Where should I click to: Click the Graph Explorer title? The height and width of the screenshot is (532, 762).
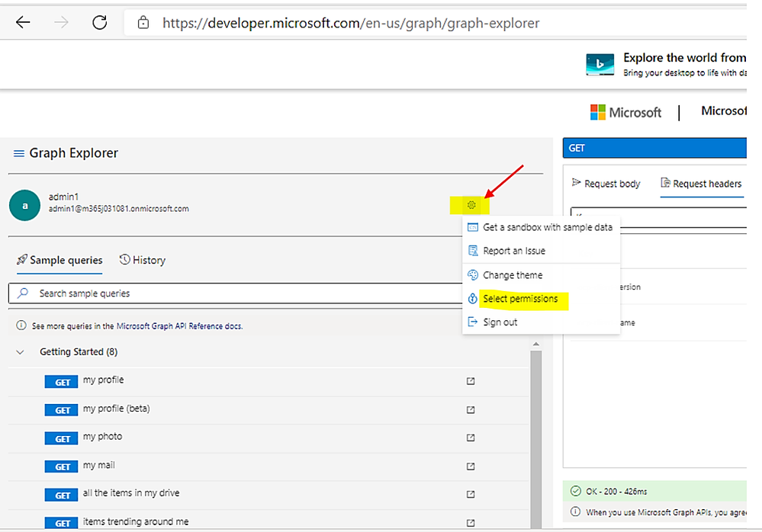pyautogui.click(x=73, y=153)
